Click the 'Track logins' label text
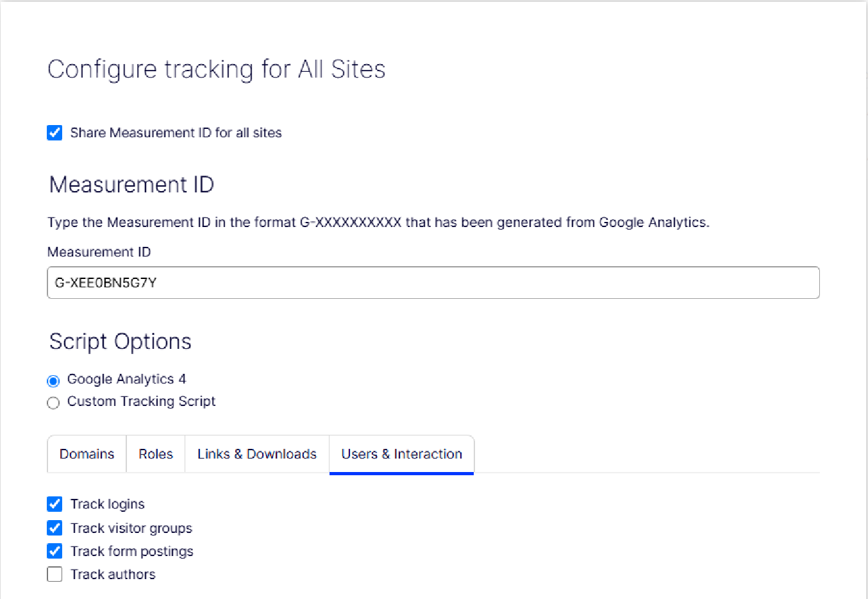 coord(108,504)
